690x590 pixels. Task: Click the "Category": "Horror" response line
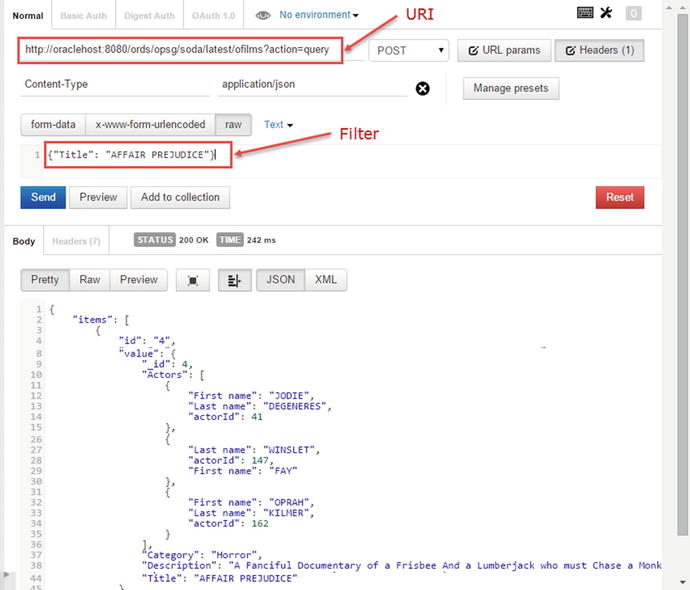(202, 555)
